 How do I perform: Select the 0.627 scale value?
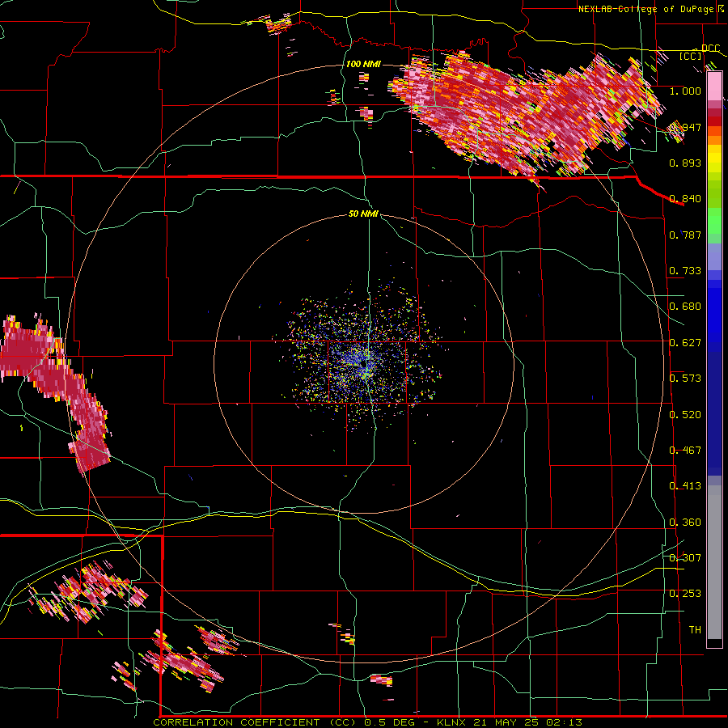(x=685, y=343)
